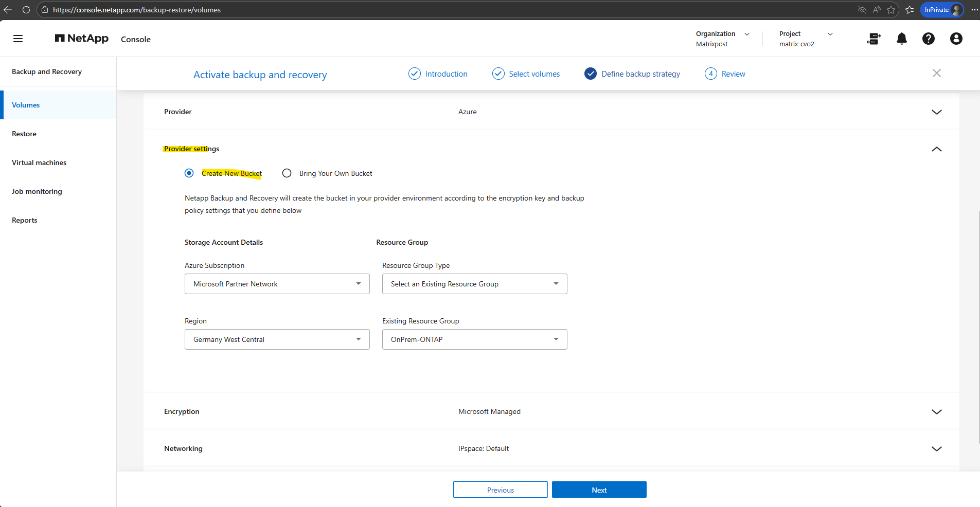Open the agents/connectors icon in header
980x507 pixels.
coord(874,39)
